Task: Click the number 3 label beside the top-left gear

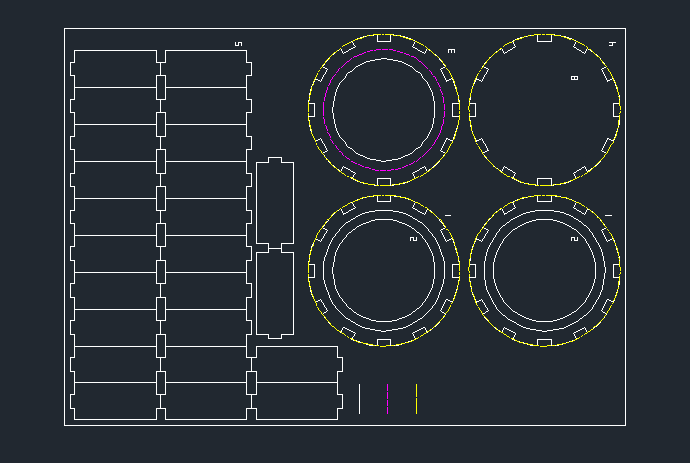Action: [x=451, y=50]
